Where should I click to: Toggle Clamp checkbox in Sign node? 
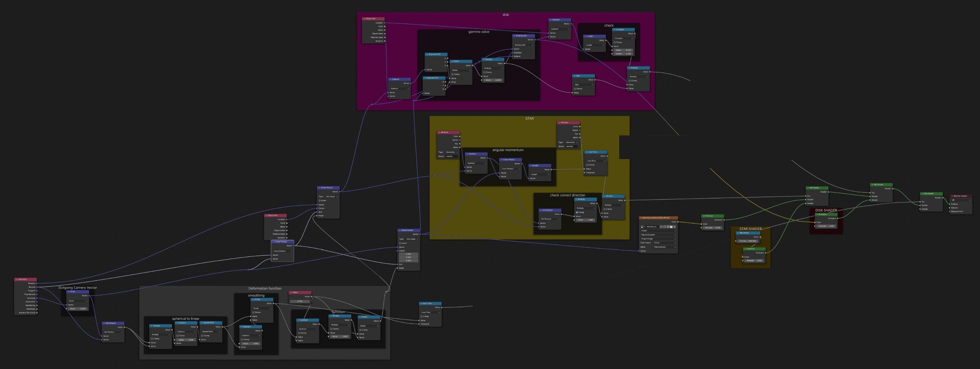tap(574, 89)
